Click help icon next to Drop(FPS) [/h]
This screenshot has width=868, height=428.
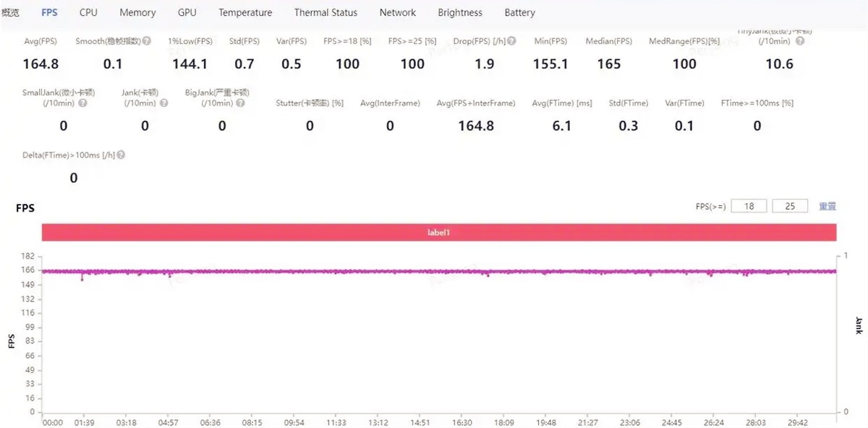pyautogui.click(x=512, y=41)
